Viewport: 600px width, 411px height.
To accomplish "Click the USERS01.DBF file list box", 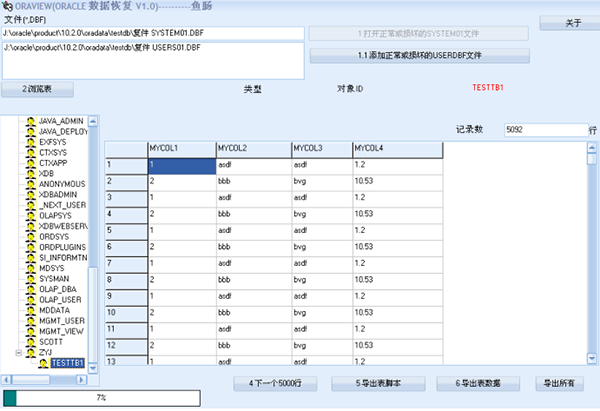I will (x=153, y=61).
